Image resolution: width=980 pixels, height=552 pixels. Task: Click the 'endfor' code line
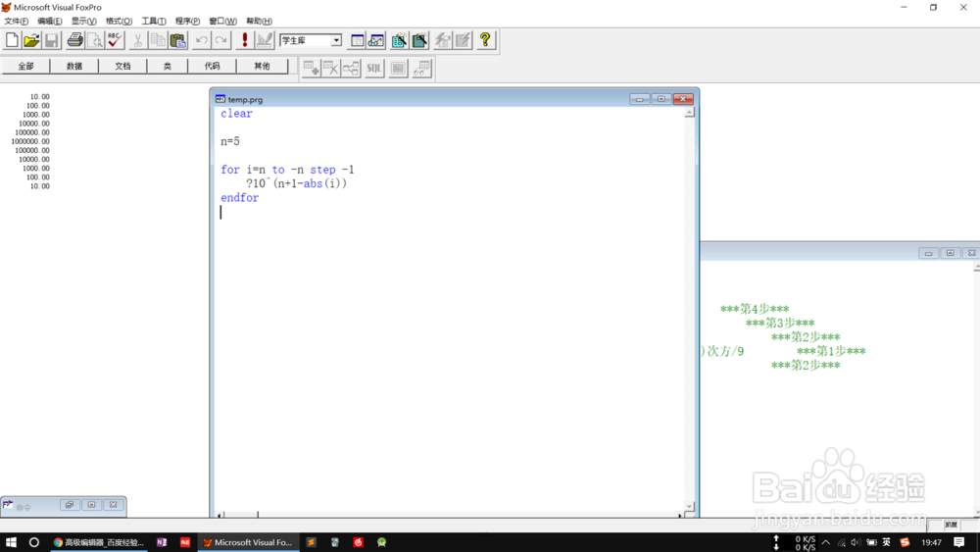coord(239,198)
